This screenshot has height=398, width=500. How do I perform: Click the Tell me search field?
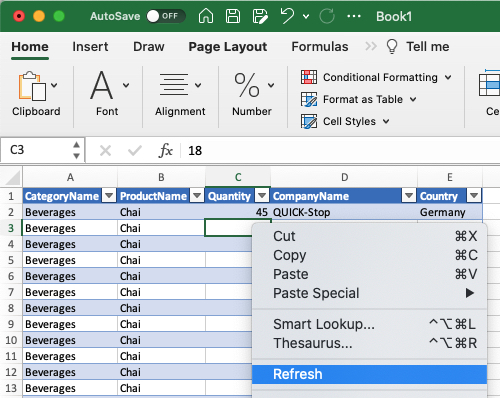(x=428, y=47)
